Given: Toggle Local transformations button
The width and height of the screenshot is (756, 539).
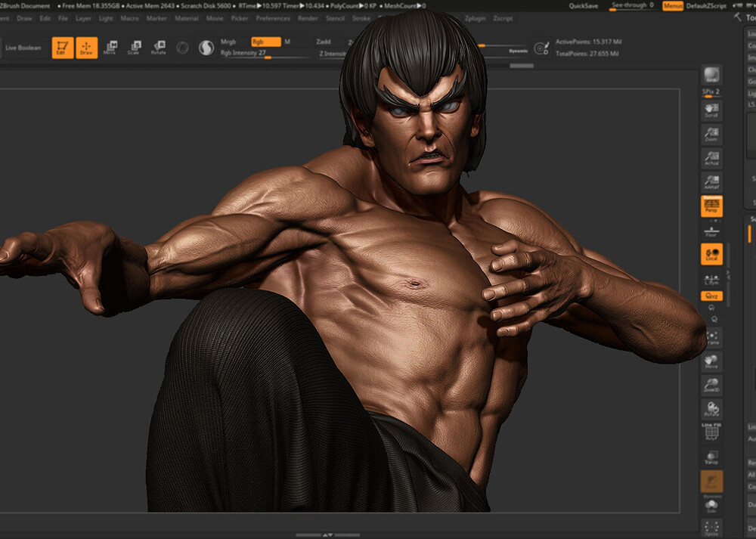Looking at the screenshot, I should [711, 254].
